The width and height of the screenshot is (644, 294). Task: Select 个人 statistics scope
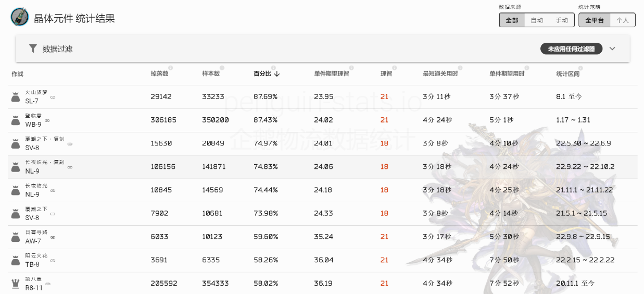point(623,20)
